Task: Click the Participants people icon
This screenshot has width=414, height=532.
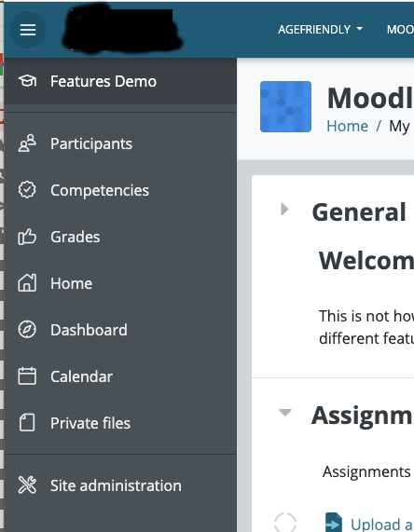Action: (27, 143)
